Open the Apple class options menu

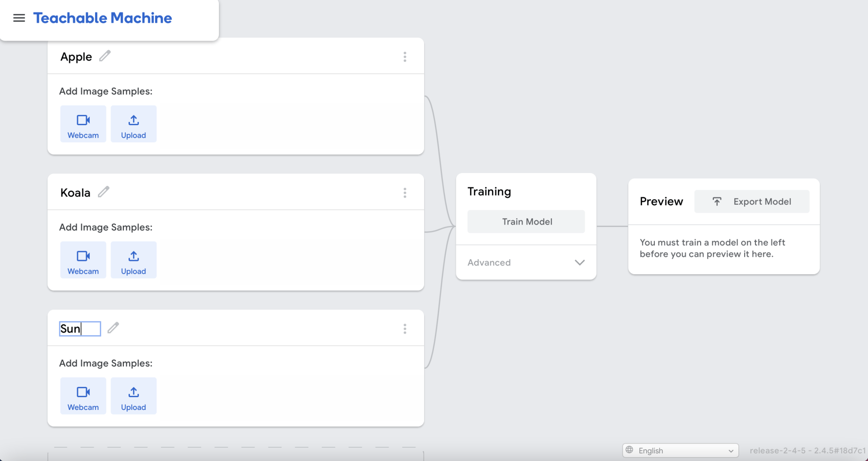(405, 57)
